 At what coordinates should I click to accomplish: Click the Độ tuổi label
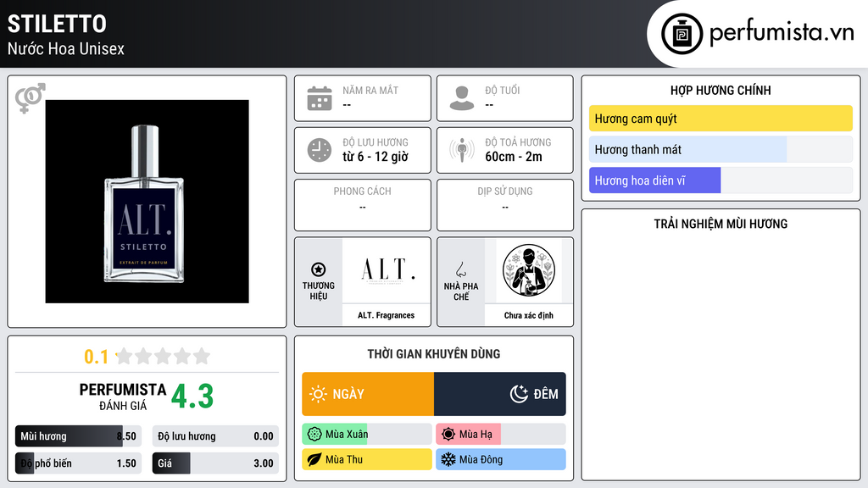pos(503,90)
